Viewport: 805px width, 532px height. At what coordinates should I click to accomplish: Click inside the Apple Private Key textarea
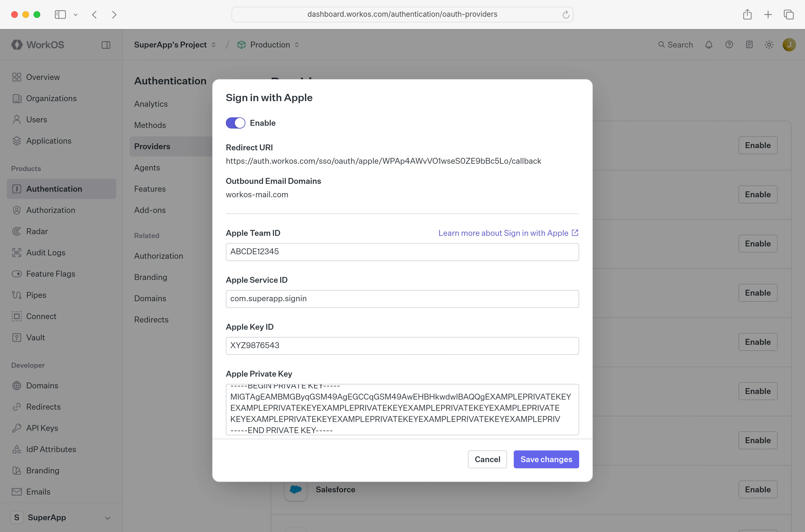(x=402, y=409)
